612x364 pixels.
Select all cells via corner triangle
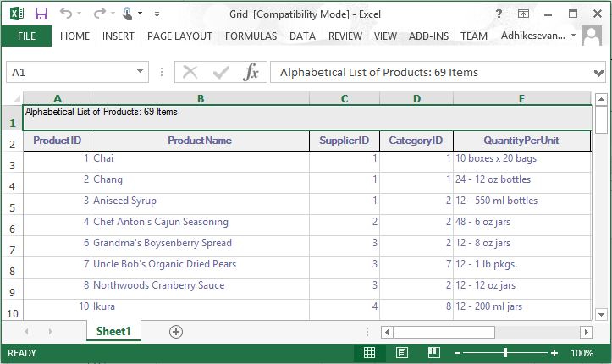pyautogui.click(x=16, y=98)
